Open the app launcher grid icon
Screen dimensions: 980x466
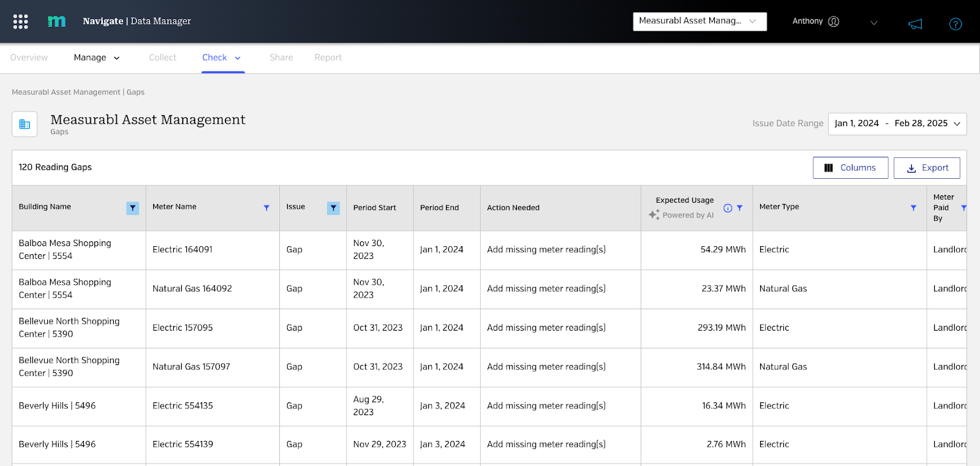[x=21, y=21]
